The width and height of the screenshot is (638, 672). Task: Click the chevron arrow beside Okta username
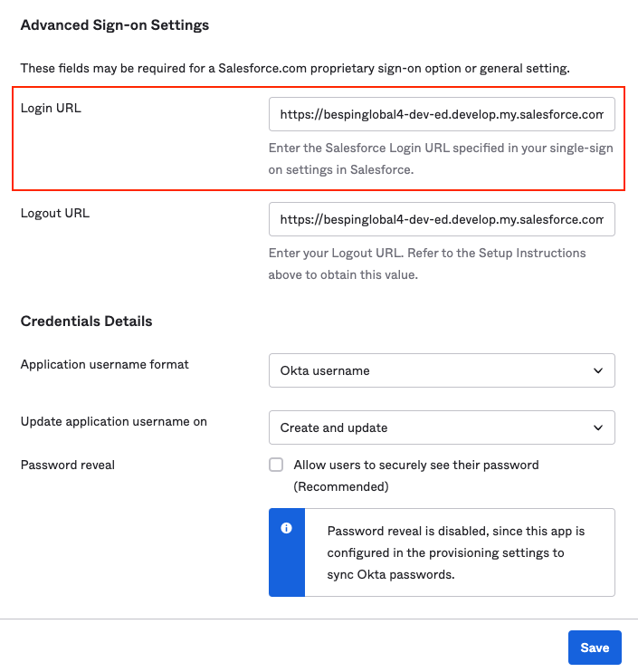coord(597,370)
